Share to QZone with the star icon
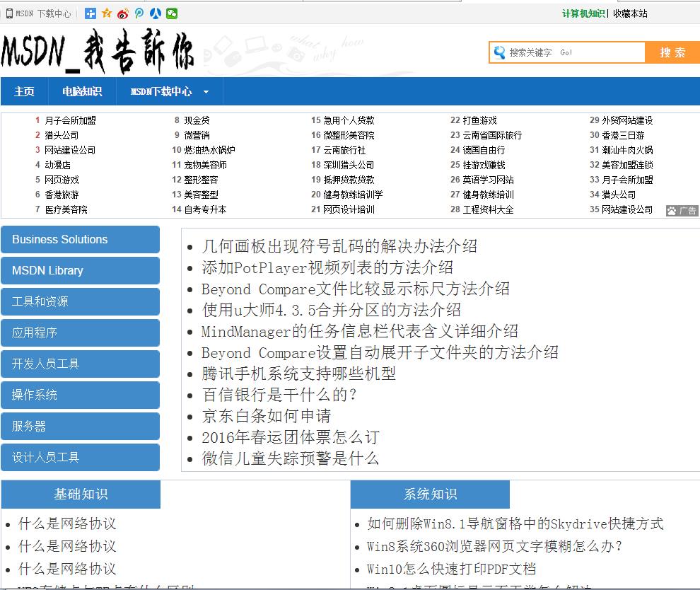Viewport: 700px width, 590px height. point(107,14)
